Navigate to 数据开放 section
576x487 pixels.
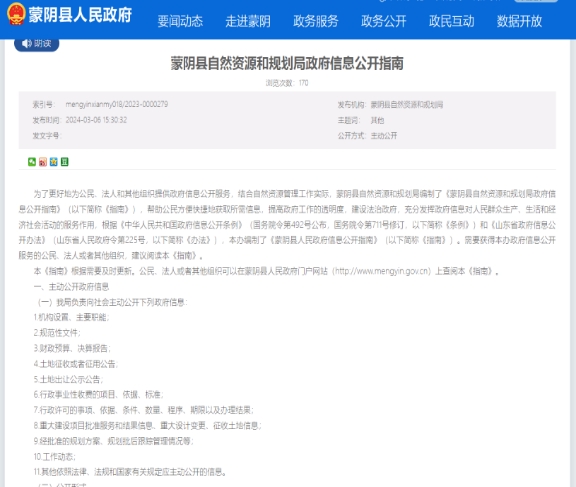click(x=519, y=21)
